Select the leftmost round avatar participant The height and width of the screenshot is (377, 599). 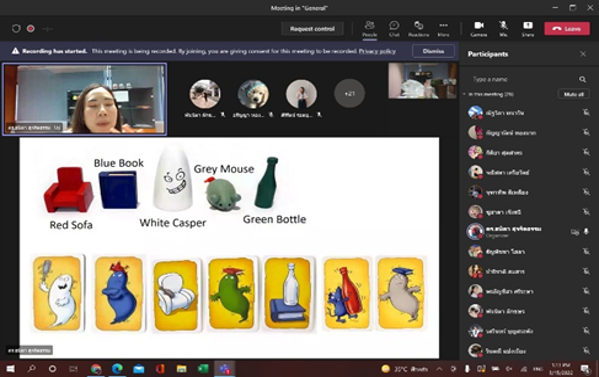(205, 94)
